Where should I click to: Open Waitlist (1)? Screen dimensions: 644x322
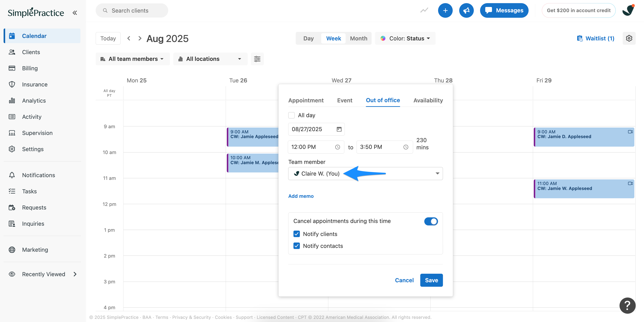click(595, 38)
